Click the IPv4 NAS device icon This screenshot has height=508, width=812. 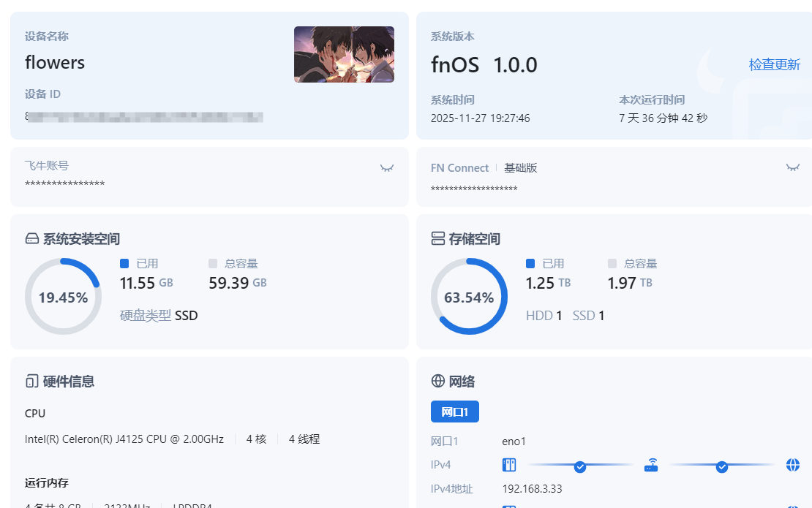tap(509, 465)
